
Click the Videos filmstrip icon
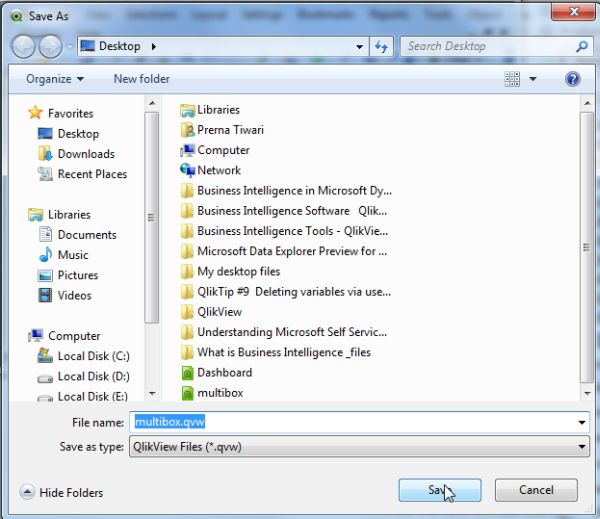45,295
